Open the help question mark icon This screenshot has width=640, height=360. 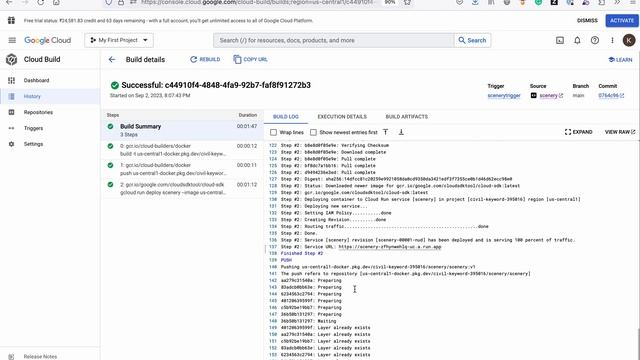[x=595, y=40]
